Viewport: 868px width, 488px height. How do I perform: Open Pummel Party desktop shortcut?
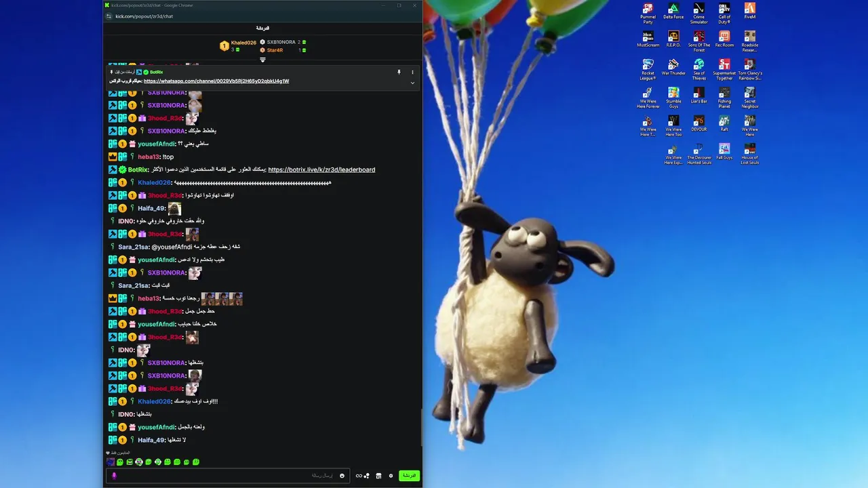coord(648,14)
